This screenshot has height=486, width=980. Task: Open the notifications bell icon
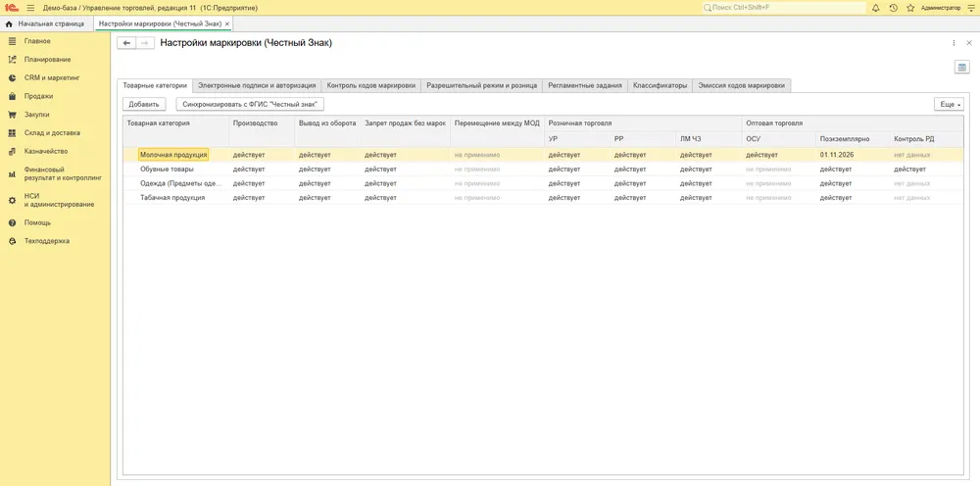[875, 8]
